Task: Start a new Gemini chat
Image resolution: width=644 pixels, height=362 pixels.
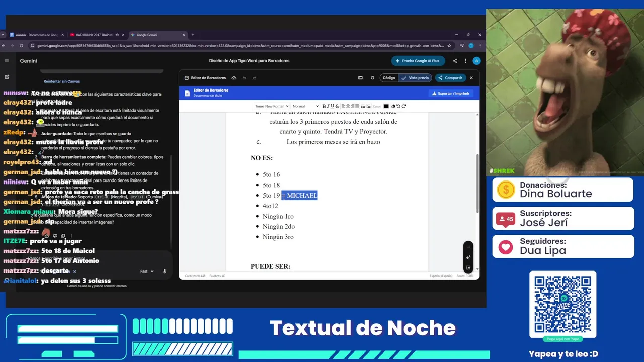Action: [7, 77]
